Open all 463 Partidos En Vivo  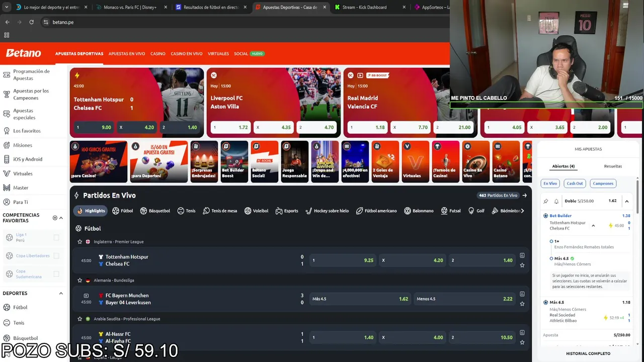503,195
